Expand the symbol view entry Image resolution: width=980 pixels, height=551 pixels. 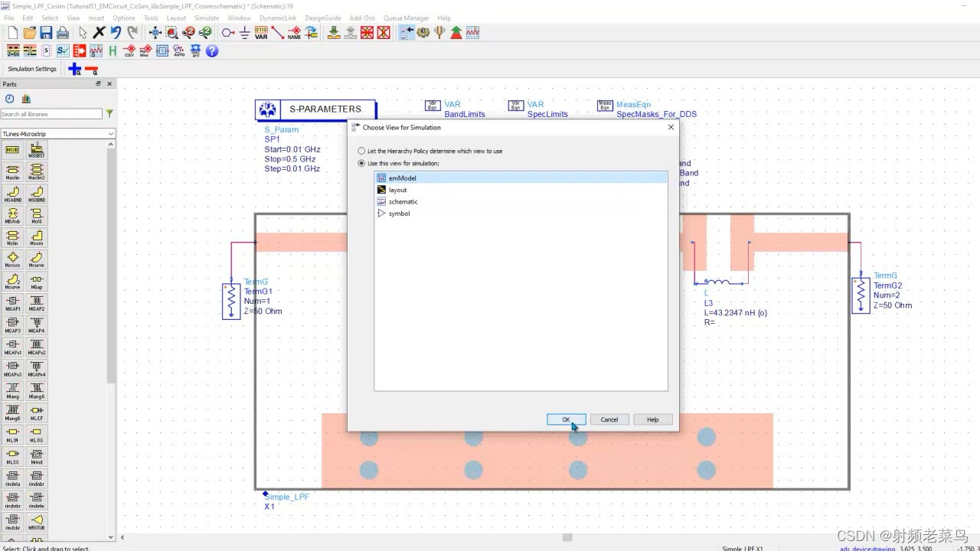382,214
